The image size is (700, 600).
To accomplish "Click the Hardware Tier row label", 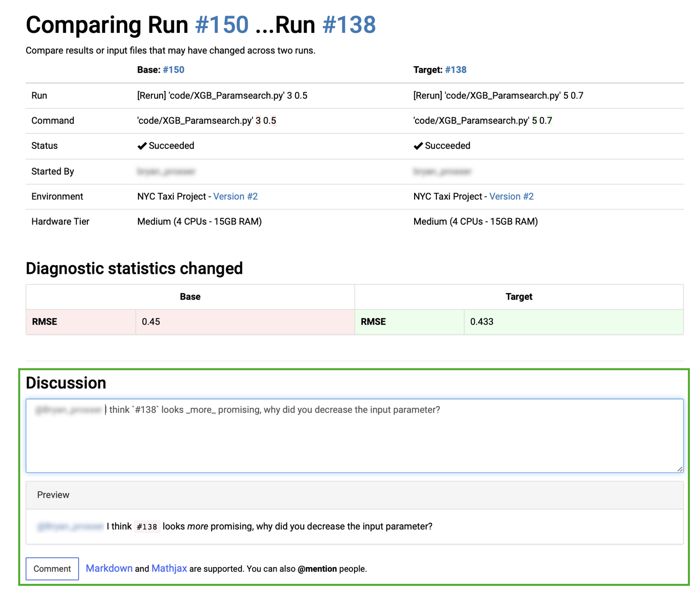I will tap(60, 222).
